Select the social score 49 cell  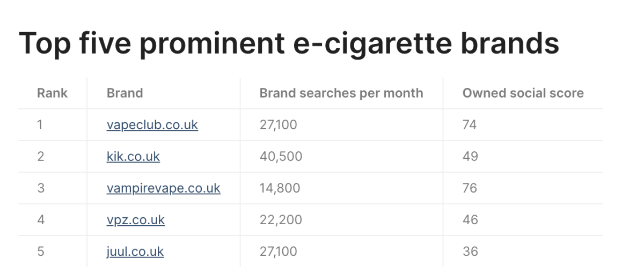coord(470,157)
